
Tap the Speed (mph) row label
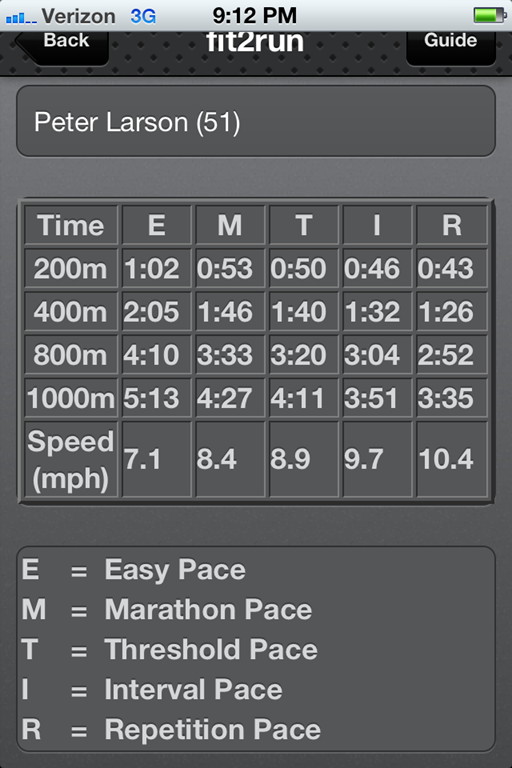pyautogui.click(x=71, y=459)
